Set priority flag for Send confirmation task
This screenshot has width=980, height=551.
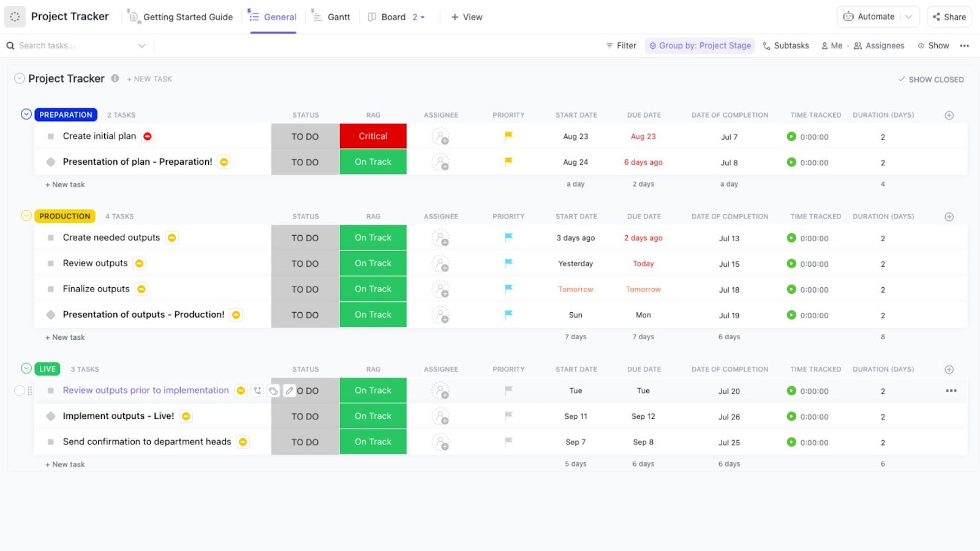pyautogui.click(x=508, y=441)
